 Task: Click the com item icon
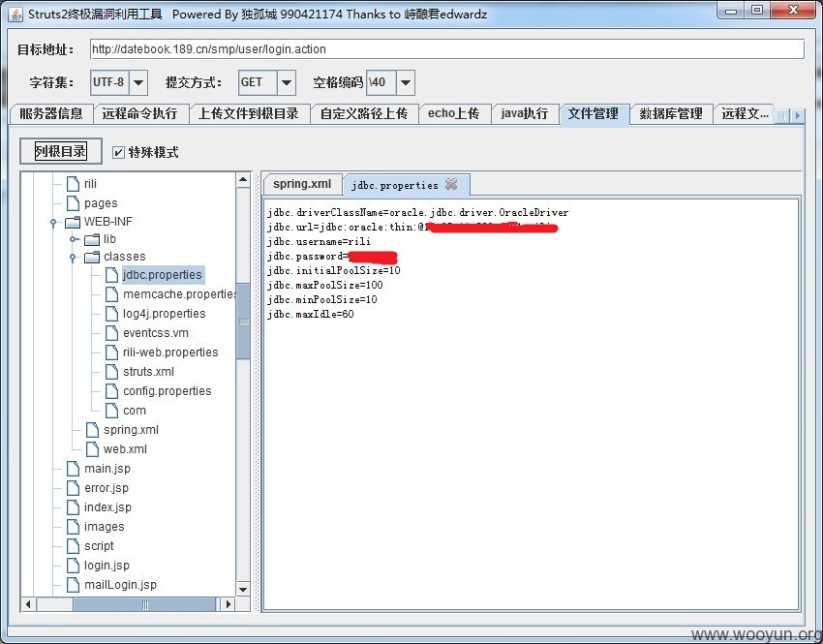pos(111,411)
